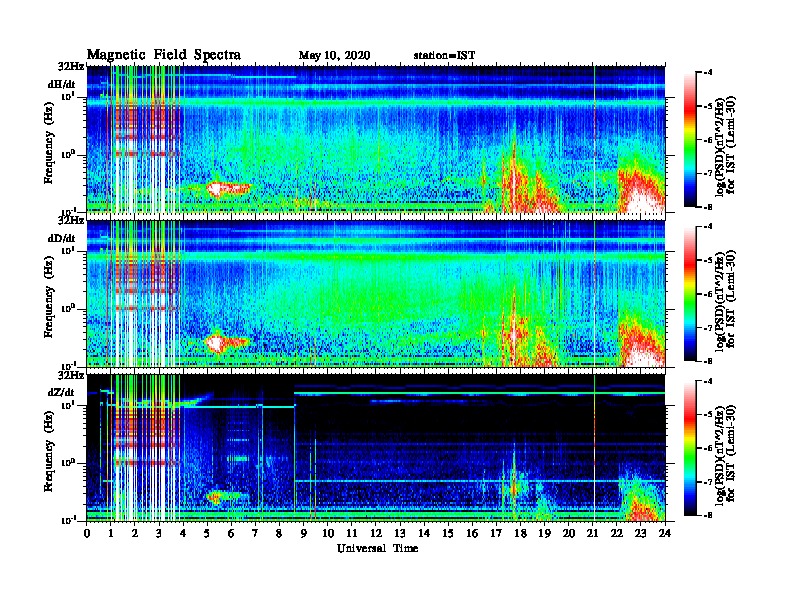Click the -4 tick on dH/dt color bar
Viewport: 792px width, 612px height.
708,73
